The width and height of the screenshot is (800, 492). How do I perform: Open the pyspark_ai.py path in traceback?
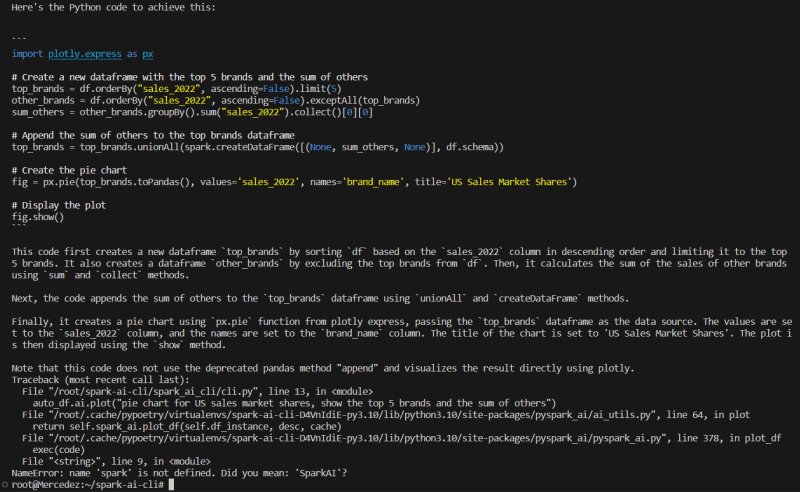point(358,438)
